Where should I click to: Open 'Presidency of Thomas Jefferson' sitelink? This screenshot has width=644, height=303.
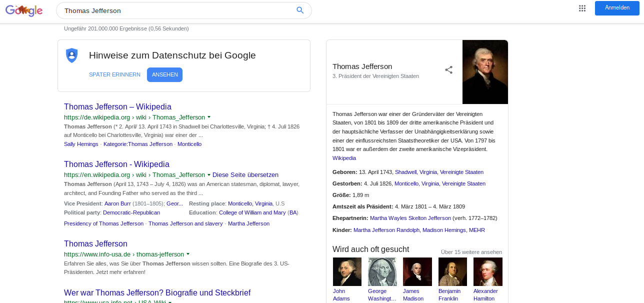pyautogui.click(x=103, y=223)
